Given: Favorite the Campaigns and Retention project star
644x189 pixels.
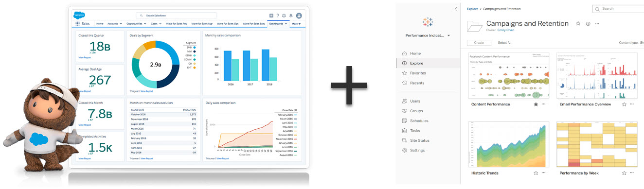Looking at the screenshot, I should (x=578, y=23).
